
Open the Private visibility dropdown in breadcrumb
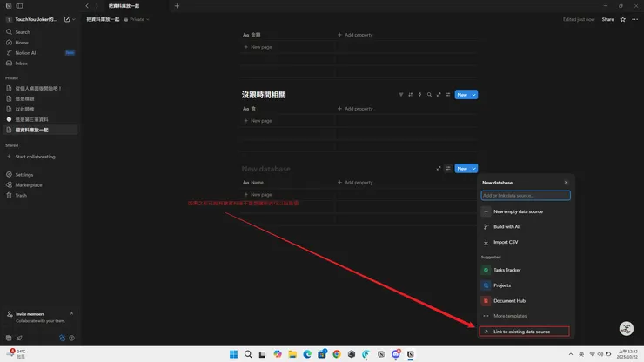138,19
